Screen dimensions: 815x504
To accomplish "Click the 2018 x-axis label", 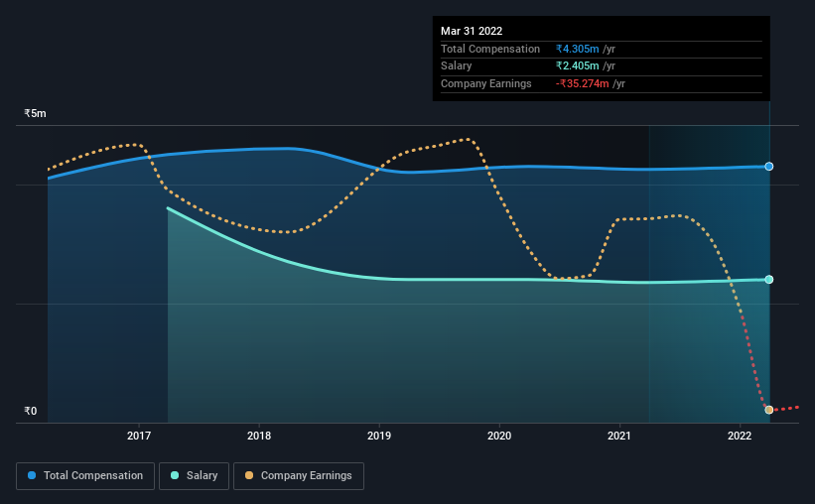I will click(259, 436).
